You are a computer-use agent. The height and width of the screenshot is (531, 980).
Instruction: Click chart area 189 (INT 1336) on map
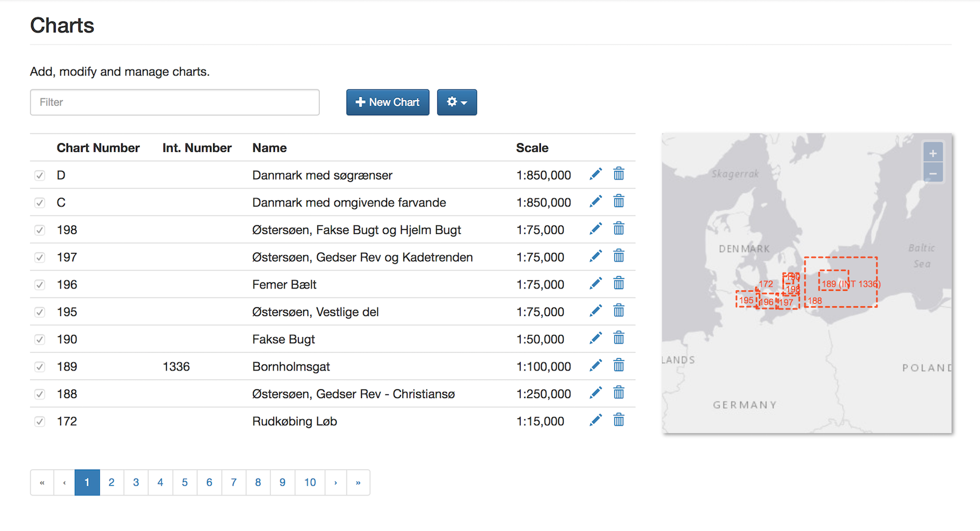[x=834, y=280]
